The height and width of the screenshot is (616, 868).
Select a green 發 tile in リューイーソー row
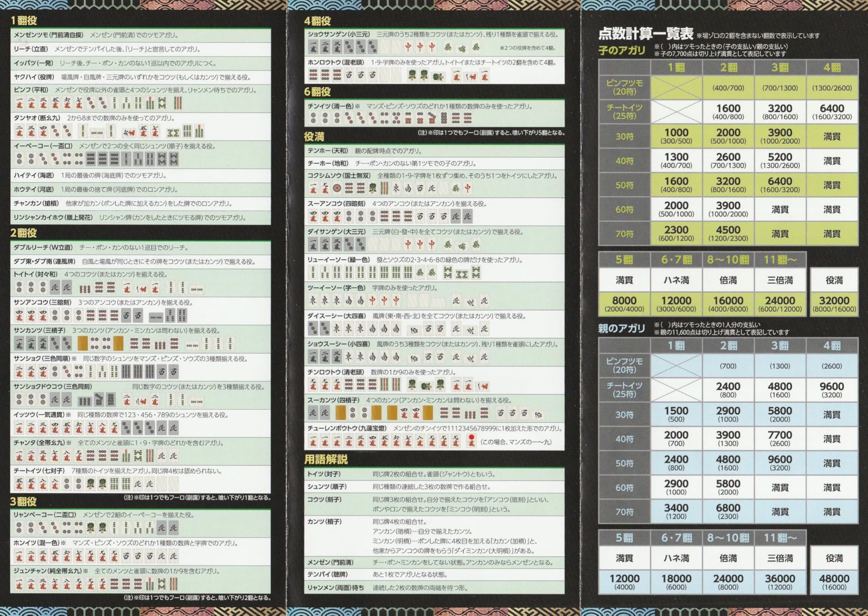[420, 273]
